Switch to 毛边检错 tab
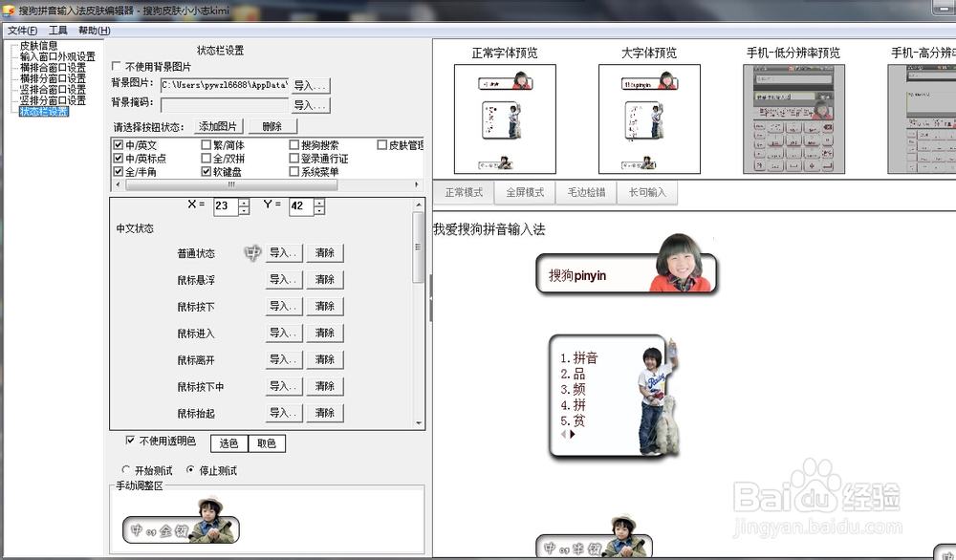This screenshot has height=560, width=956. coord(587,192)
